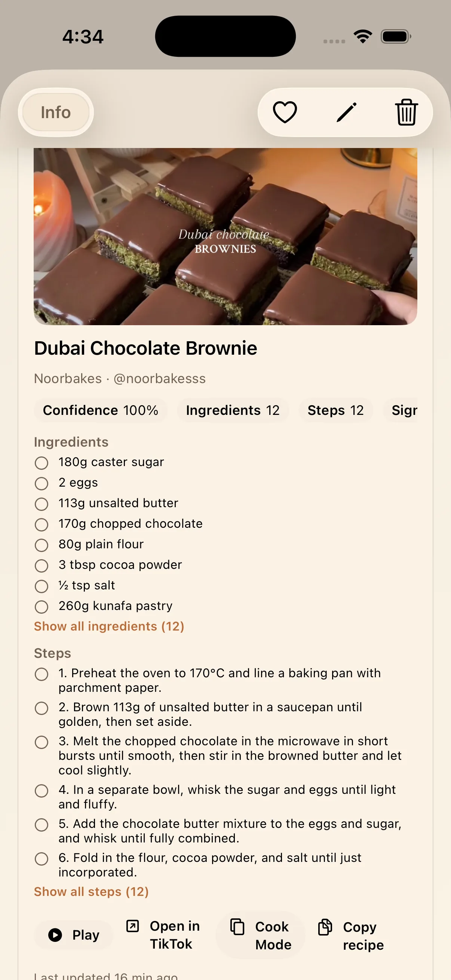Image resolution: width=451 pixels, height=980 pixels.
Task: Open the Info panel
Action: click(x=55, y=112)
